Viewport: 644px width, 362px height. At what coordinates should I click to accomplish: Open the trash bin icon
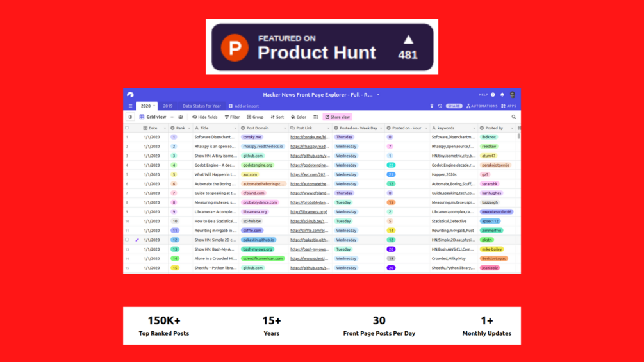pyautogui.click(x=432, y=106)
